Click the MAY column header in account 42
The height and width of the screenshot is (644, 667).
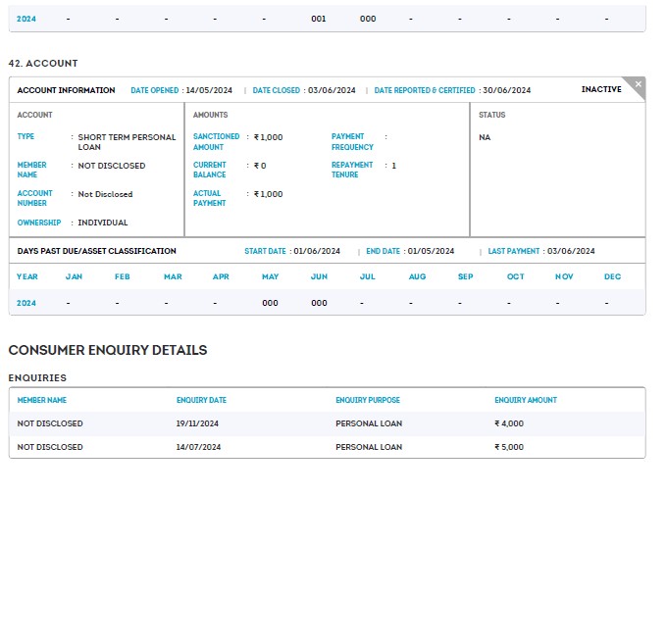pyautogui.click(x=271, y=277)
